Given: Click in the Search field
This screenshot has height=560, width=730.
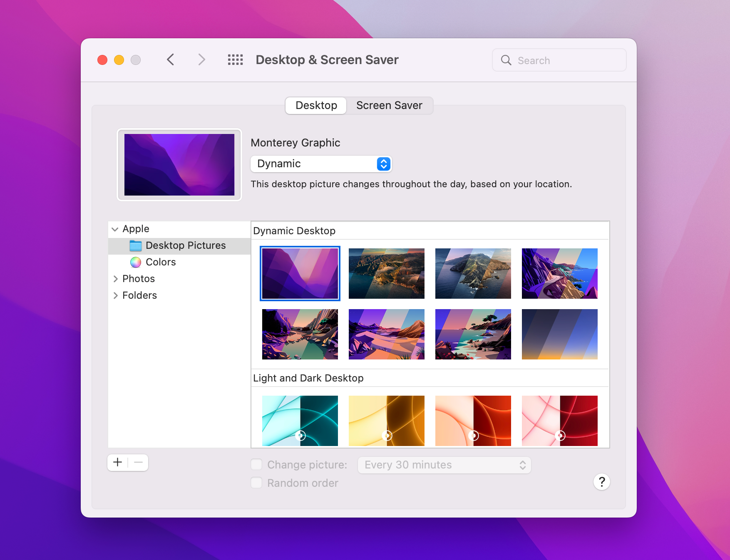Looking at the screenshot, I should point(559,60).
